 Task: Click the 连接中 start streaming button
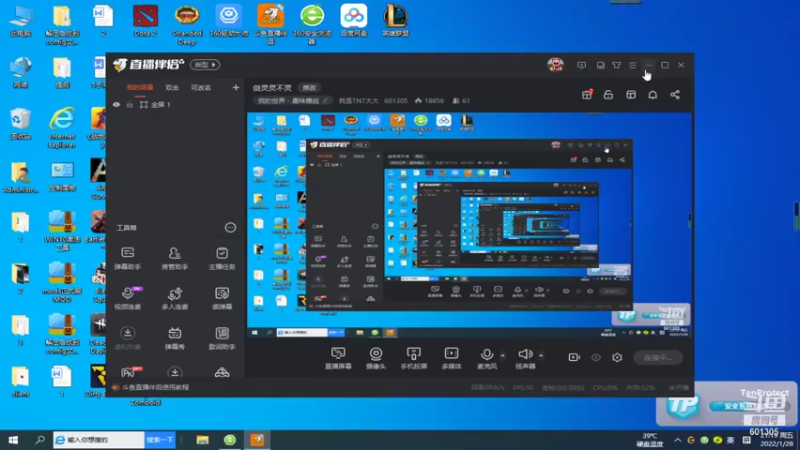point(658,357)
